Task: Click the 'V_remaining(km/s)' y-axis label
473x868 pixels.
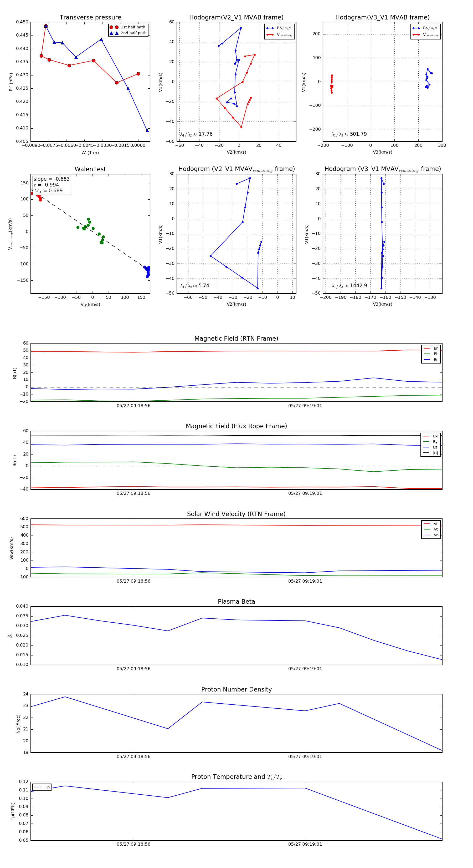Action: pos(11,234)
